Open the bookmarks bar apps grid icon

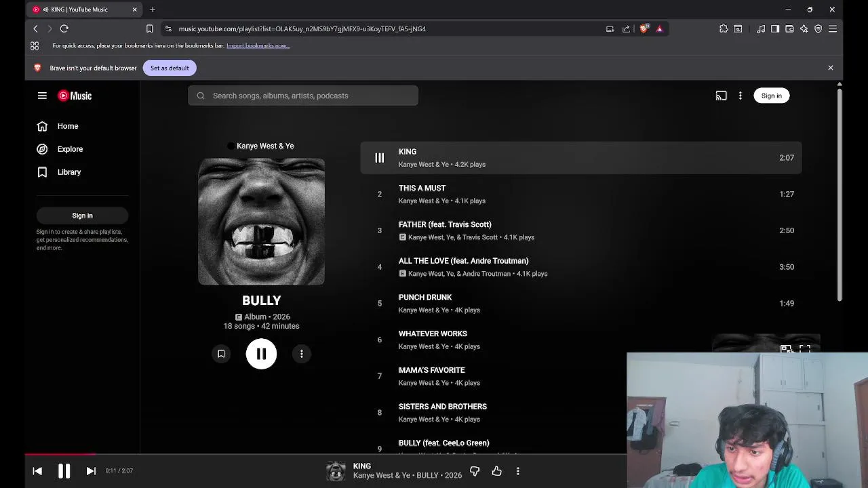(x=35, y=45)
